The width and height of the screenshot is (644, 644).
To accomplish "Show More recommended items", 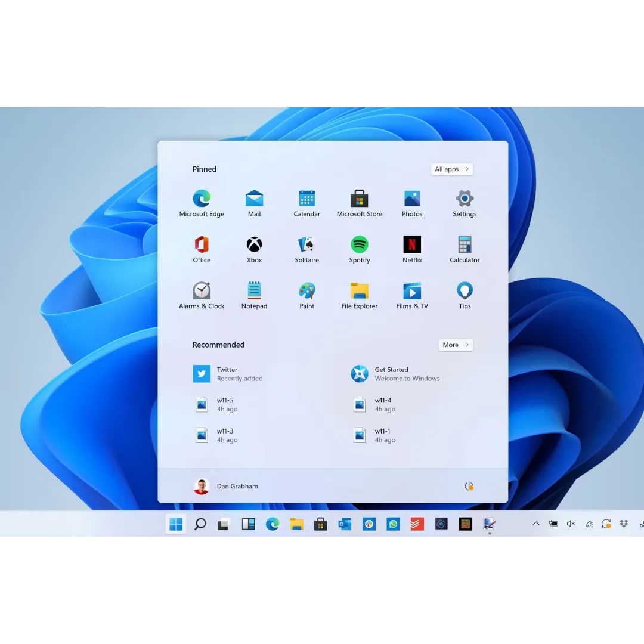I will 456,345.
